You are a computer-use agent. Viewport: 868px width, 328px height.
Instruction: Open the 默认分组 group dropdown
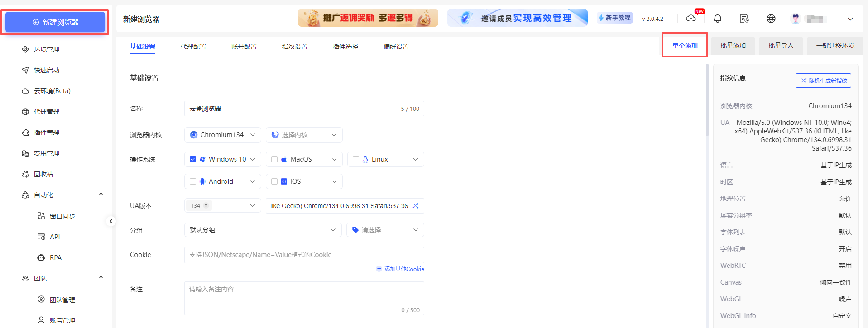(263, 230)
